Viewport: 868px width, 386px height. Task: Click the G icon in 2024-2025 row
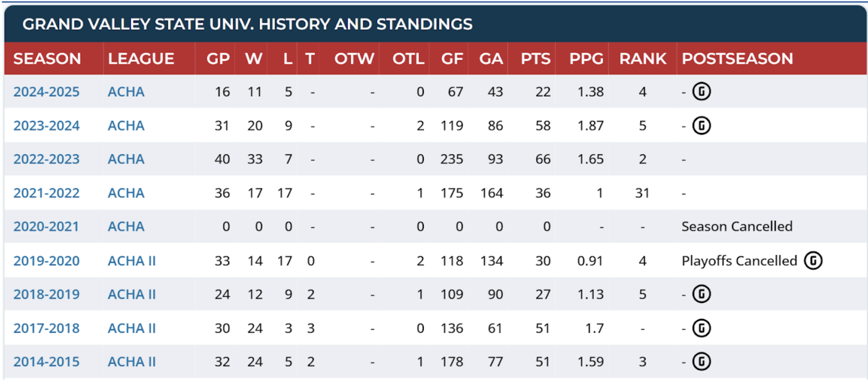click(x=701, y=92)
